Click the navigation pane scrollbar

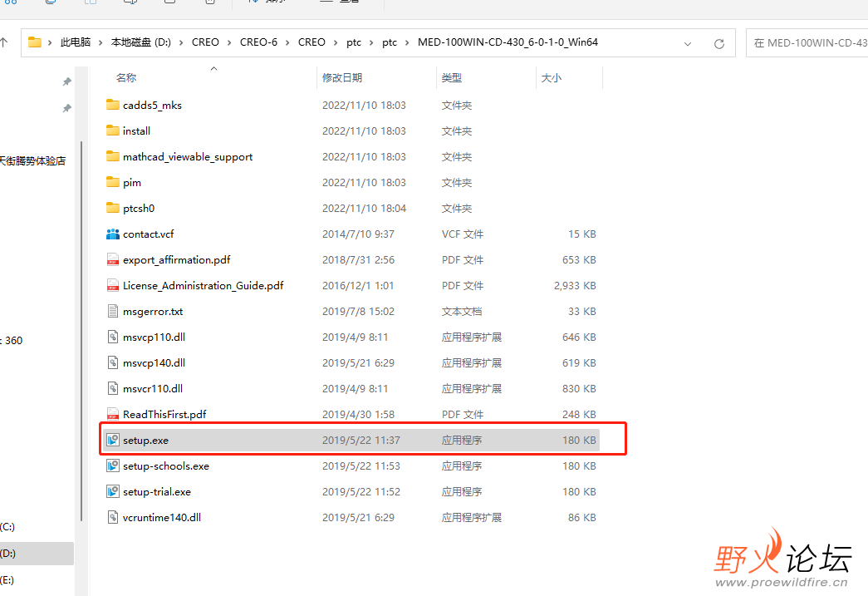click(81, 331)
